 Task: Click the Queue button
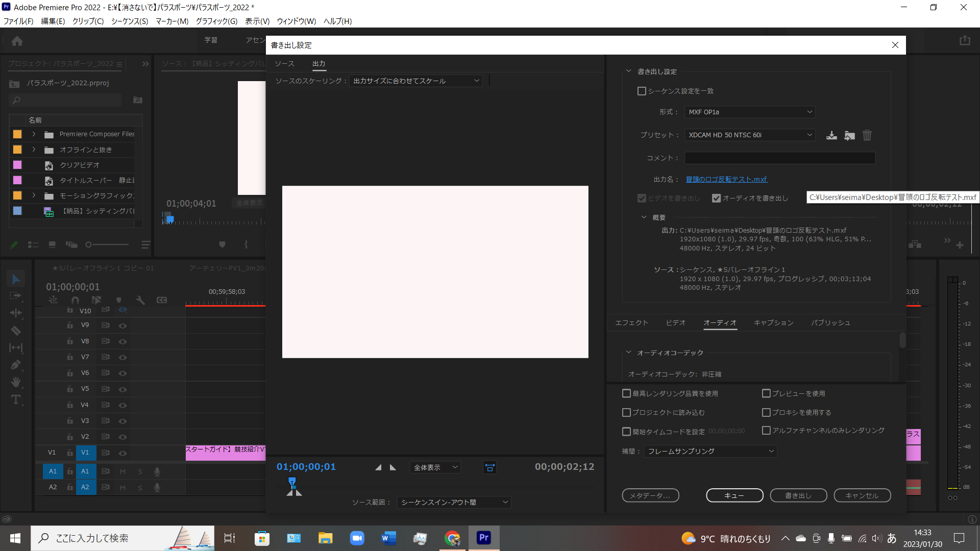tap(734, 495)
